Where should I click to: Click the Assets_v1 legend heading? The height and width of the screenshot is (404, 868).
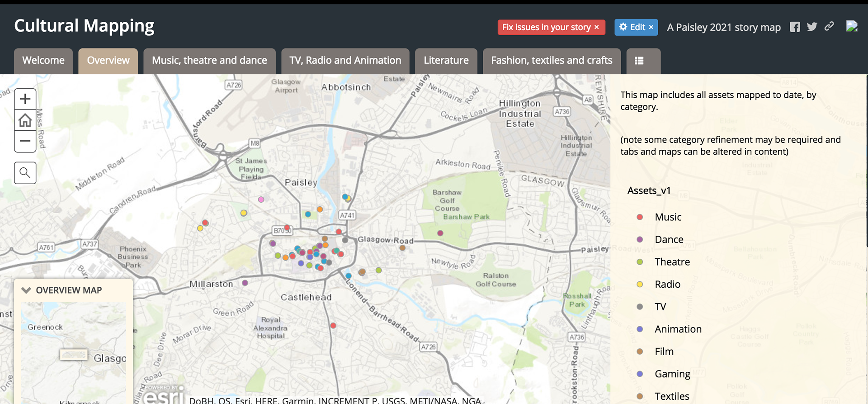(649, 191)
